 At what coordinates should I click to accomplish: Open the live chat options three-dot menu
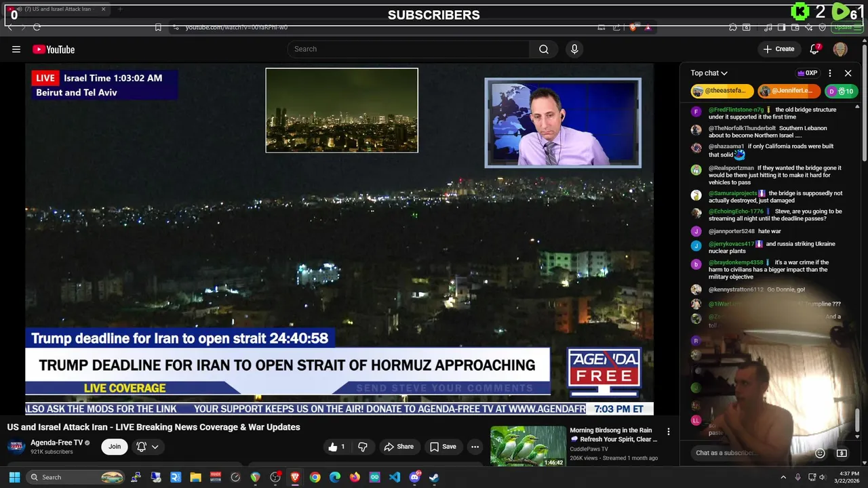pos(830,73)
